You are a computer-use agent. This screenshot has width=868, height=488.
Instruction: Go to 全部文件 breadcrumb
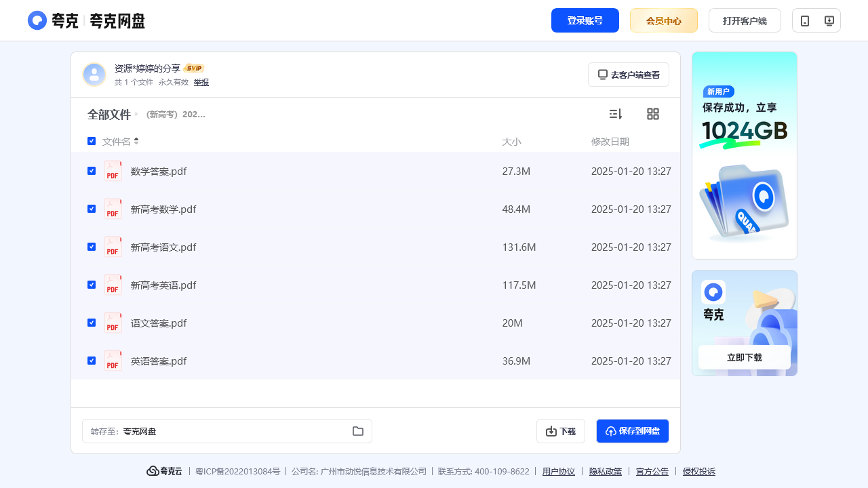tap(109, 115)
